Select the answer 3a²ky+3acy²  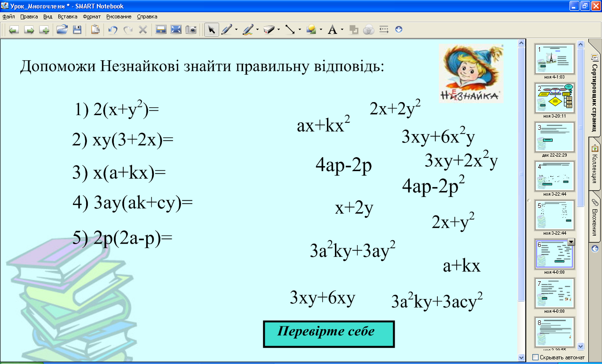click(x=437, y=301)
